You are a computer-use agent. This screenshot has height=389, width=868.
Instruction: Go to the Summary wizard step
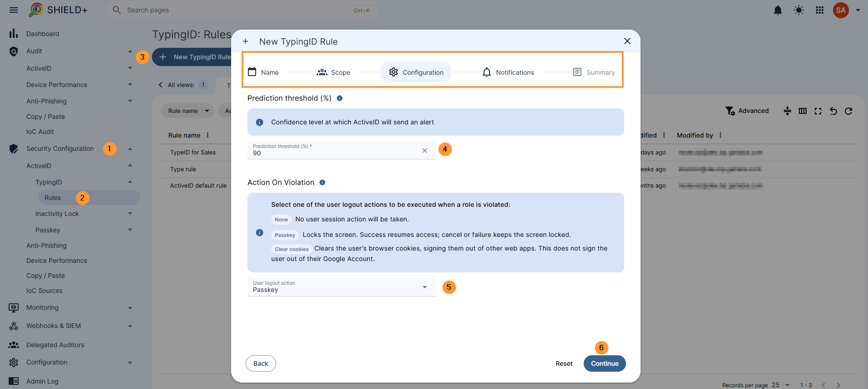point(594,72)
